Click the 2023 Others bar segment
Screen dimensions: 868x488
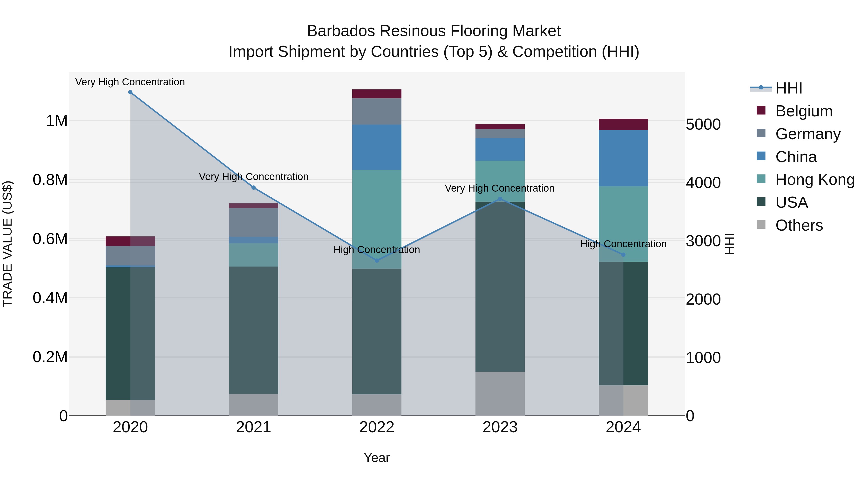[500, 394]
